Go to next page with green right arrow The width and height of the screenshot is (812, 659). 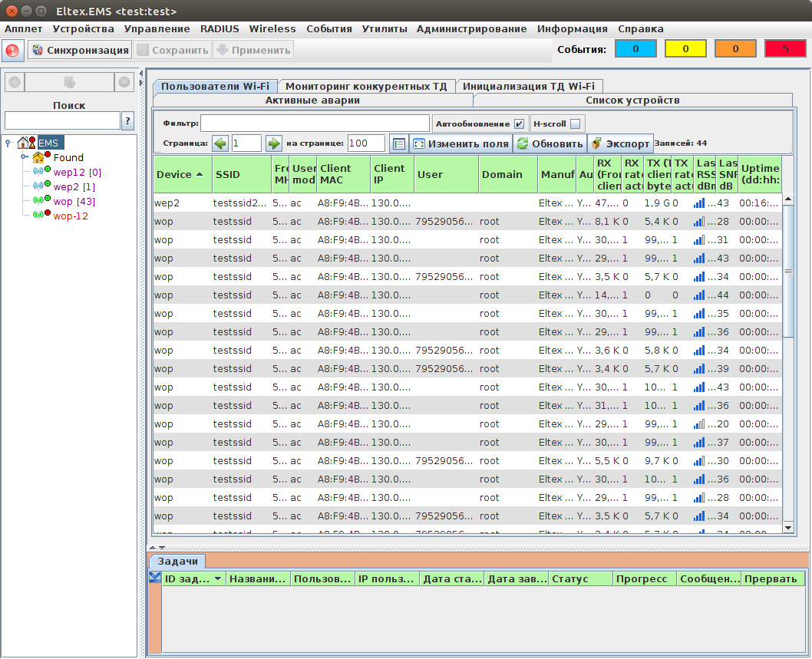[274, 143]
